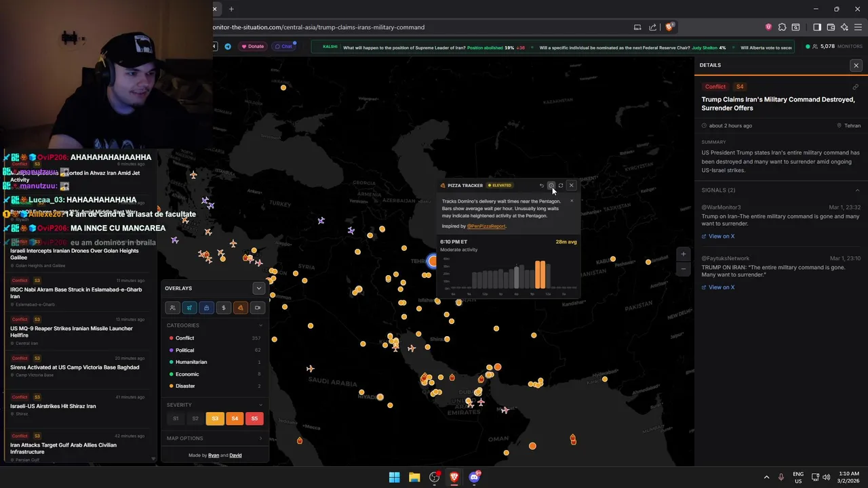Open Israeli-US Airstrikes Hit Shiraz Iran item
This screenshot has height=488, width=868.
(77, 405)
